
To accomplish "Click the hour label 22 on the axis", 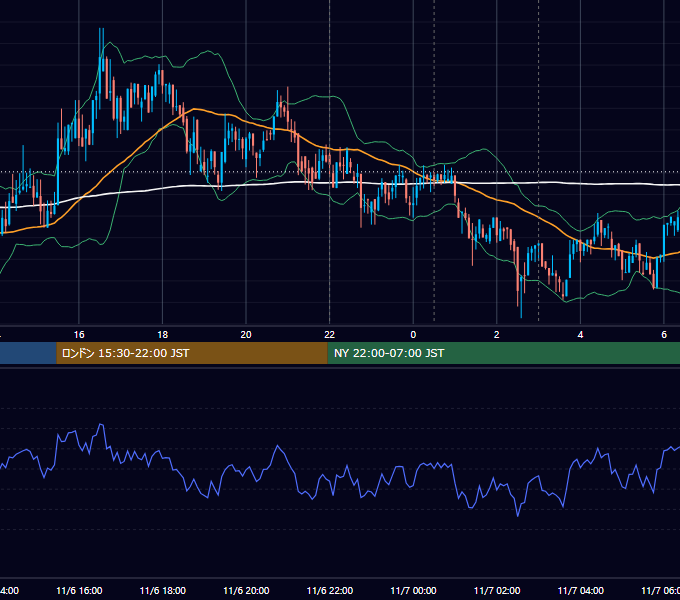I will (330, 335).
